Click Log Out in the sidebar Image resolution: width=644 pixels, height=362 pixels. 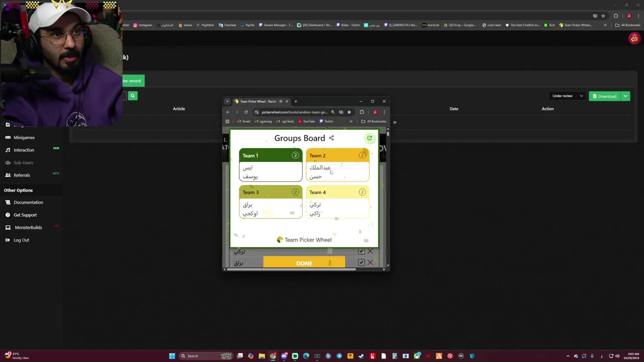coord(21,240)
